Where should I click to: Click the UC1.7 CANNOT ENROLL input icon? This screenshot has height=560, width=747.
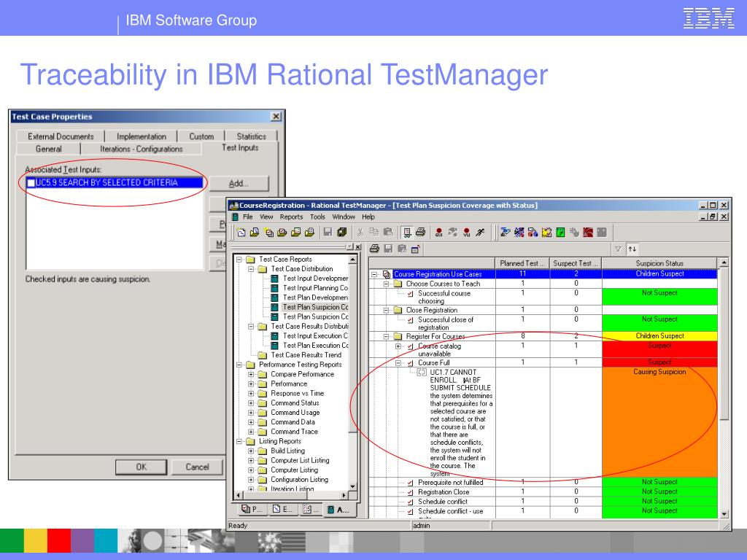click(x=422, y=373)
